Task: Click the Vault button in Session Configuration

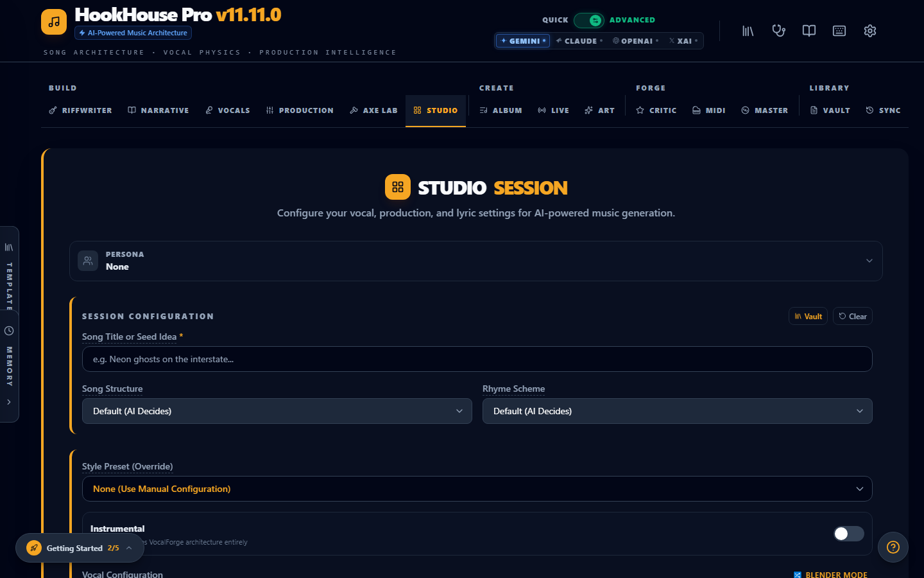Action: point(808,316)
